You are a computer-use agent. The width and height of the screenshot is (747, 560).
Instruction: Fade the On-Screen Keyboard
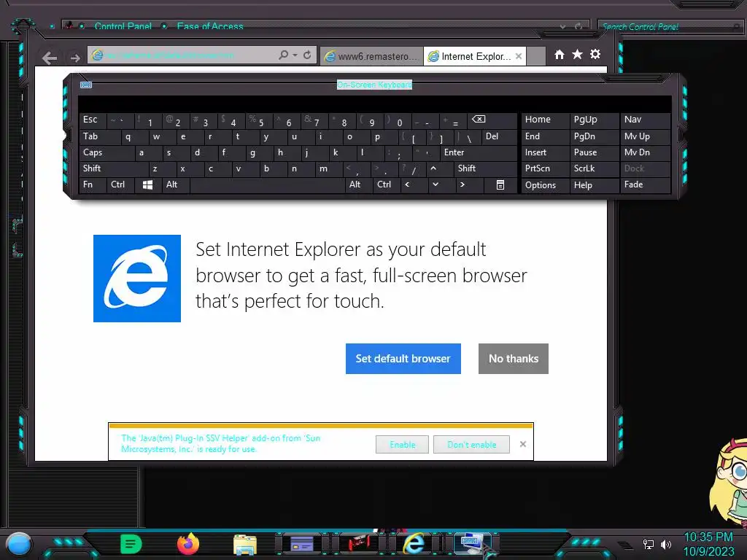click(x=645, y=184)
